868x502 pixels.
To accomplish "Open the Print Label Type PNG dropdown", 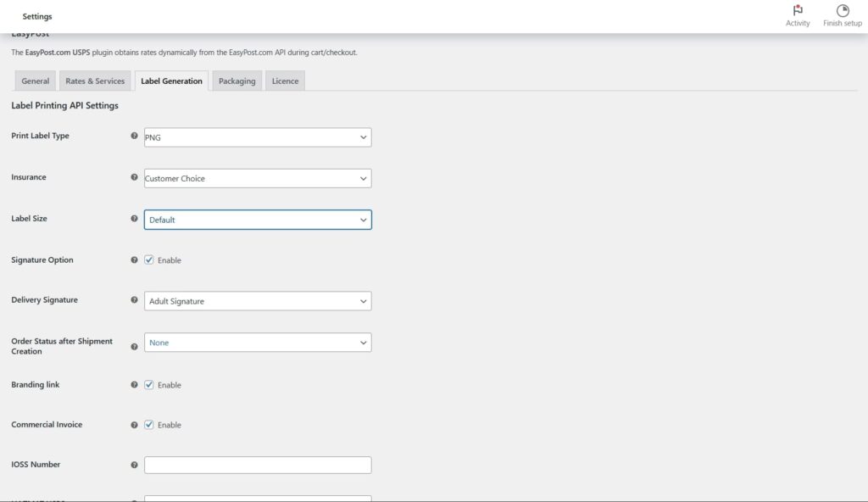I will 258,137.
